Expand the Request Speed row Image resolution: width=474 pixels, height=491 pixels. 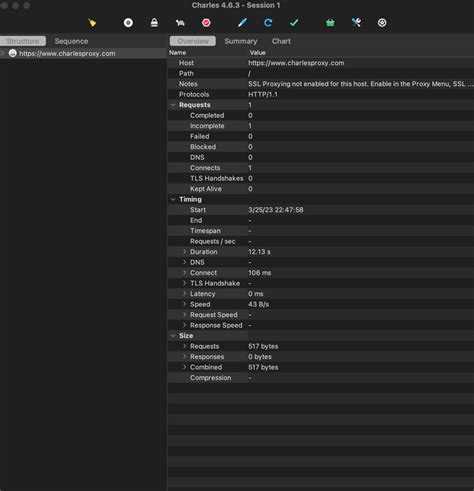tap(184, 315)
